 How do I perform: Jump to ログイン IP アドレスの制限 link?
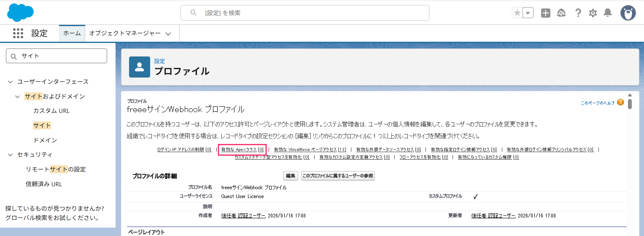[x=184, y=149]
